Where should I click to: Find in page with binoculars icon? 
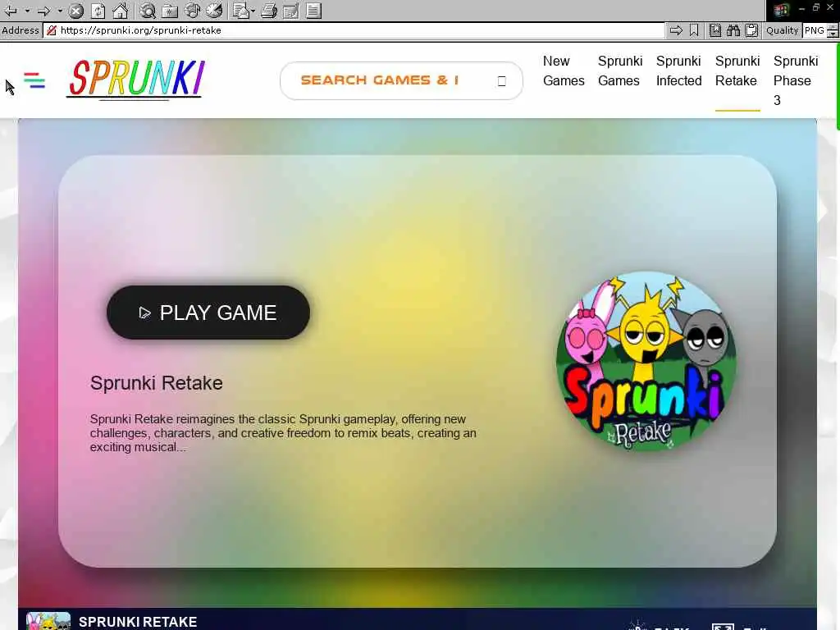733,30
